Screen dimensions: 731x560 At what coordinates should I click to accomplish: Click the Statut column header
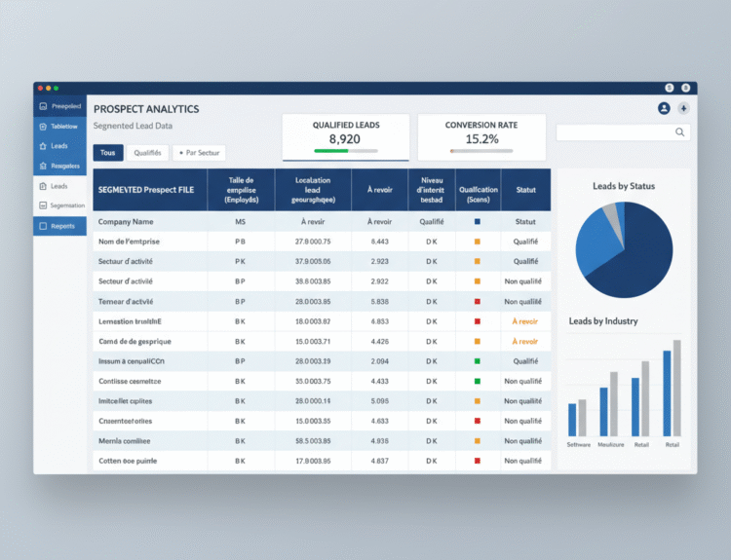tap(525, 190)
